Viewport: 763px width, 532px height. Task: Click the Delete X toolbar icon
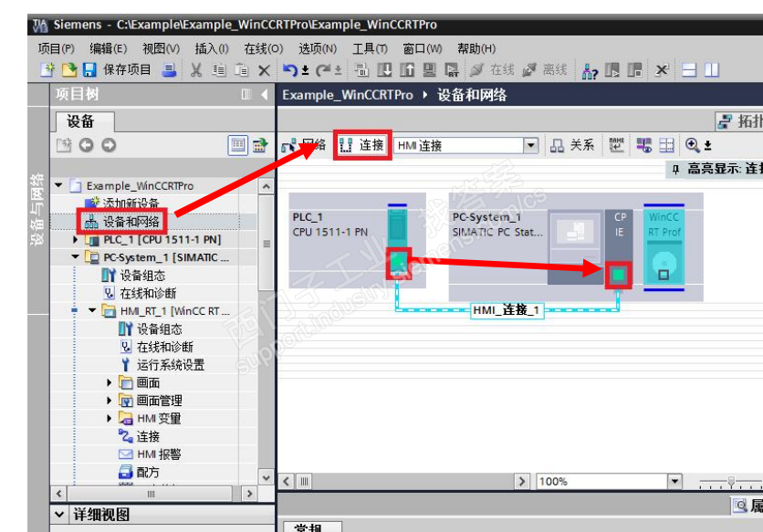264,70
